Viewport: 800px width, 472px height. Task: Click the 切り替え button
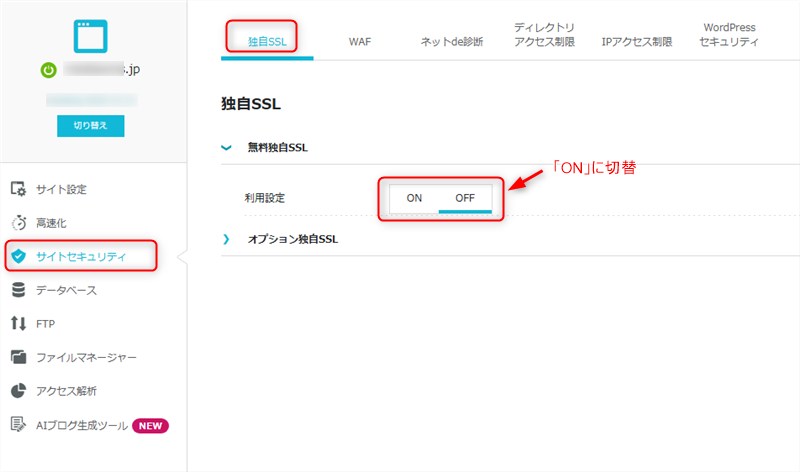(90, 126)
